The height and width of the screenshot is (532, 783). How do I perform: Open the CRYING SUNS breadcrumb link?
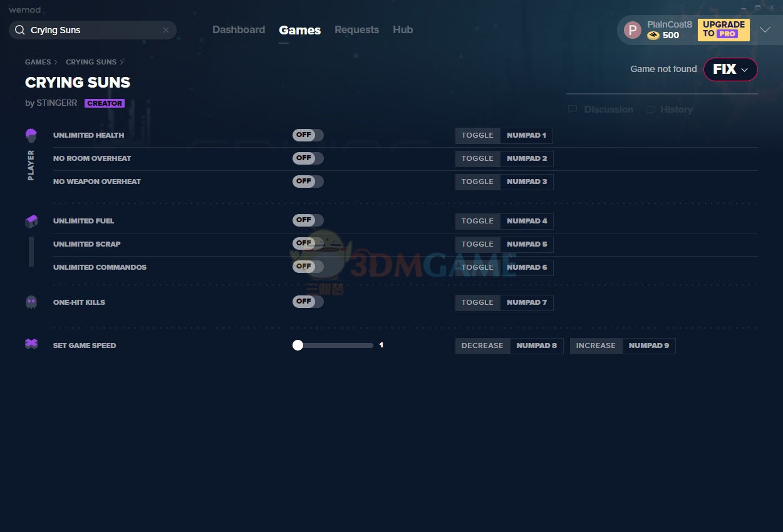click(91, 62)
